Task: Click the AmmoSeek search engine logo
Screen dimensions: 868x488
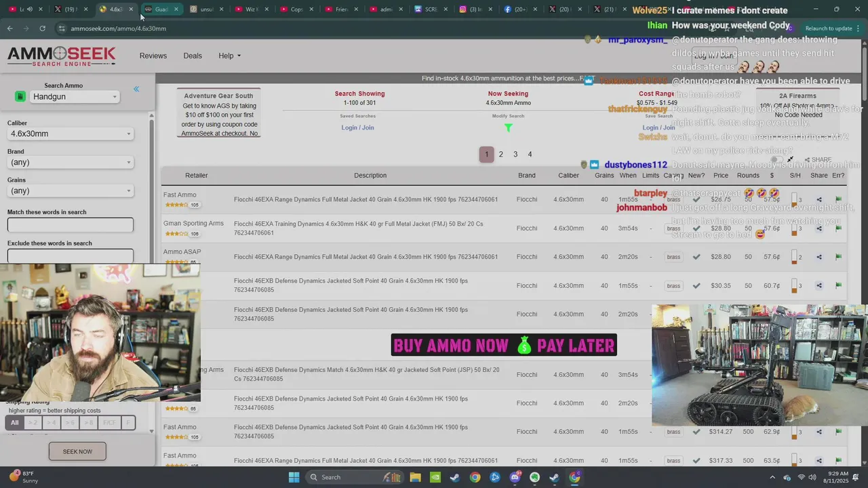Action: point(62,56)
